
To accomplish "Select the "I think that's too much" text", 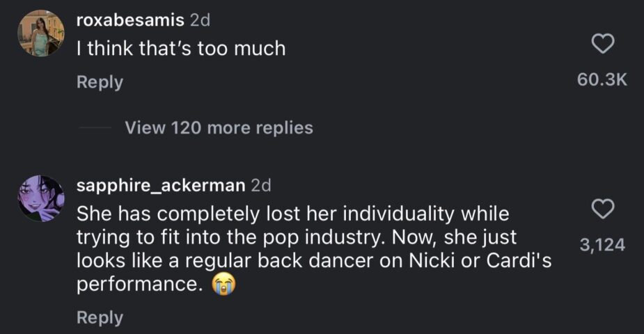I will click(181, 49).
